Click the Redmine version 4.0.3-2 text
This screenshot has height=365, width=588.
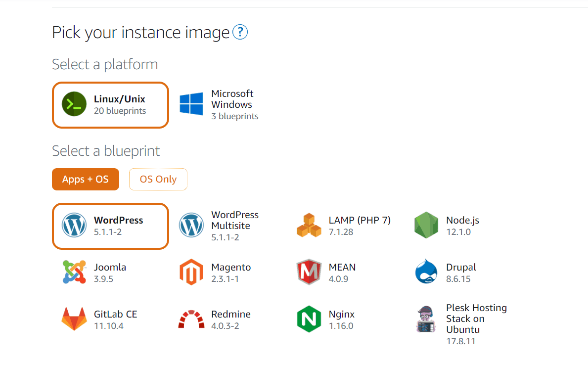[x=225, y=325]
